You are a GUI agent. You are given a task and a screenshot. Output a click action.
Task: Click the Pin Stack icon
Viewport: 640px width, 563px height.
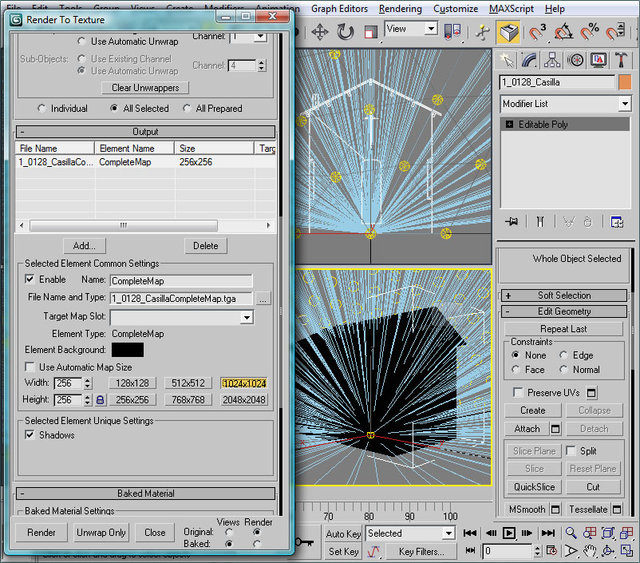[512, 222]
